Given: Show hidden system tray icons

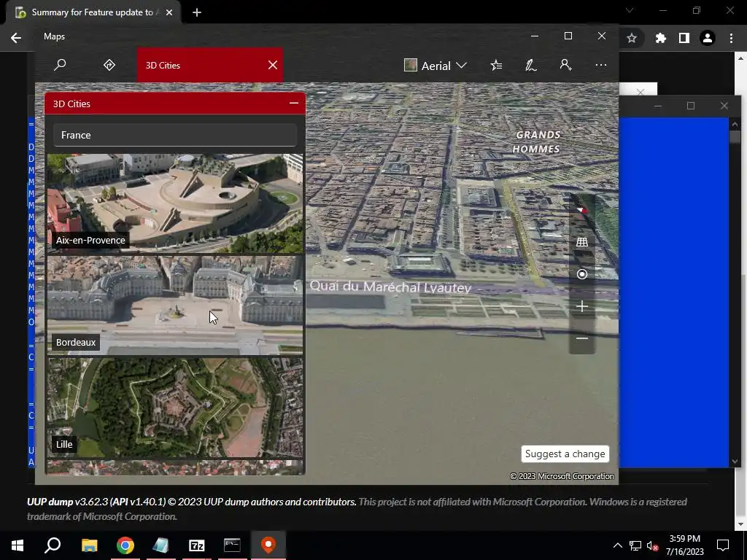Looking at the screenshot, I should coord(617,545).
